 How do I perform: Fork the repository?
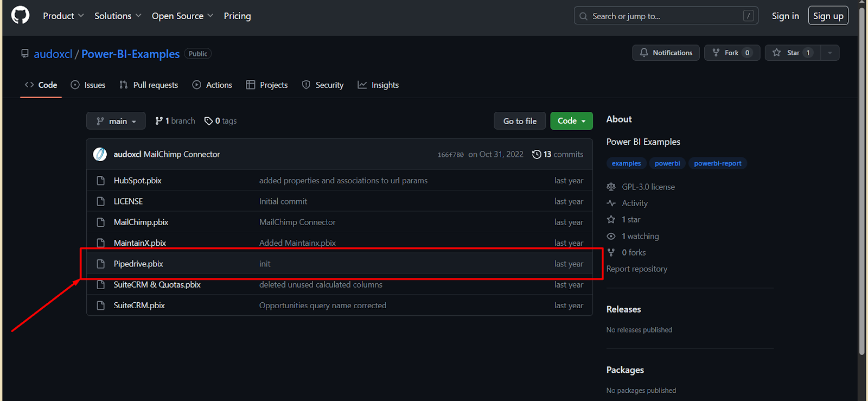[x=732, y=53]
